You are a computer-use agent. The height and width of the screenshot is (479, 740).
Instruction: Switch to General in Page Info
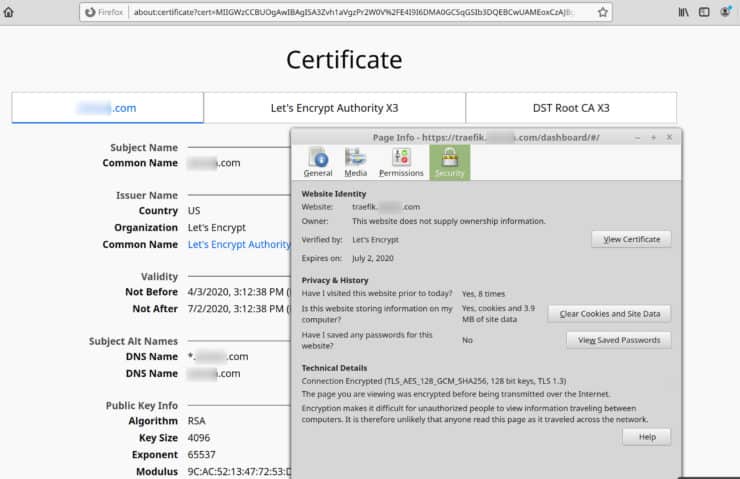318,162
